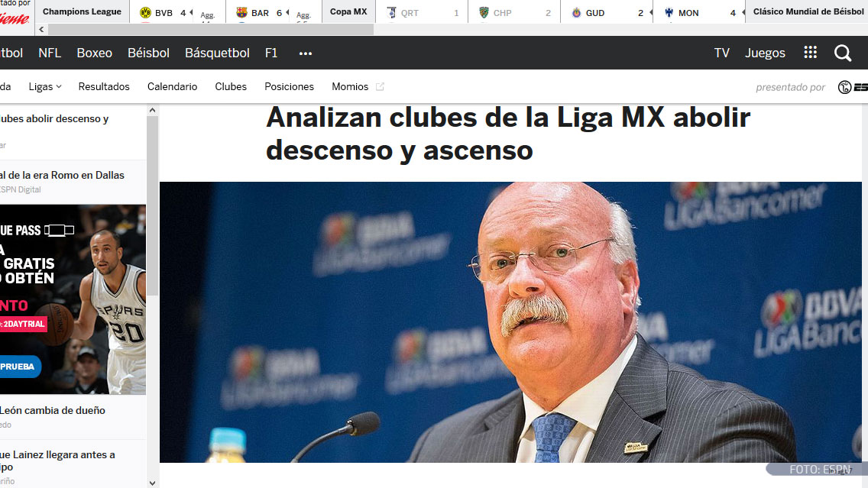Click the sponsor logo next to presentado por
Screen dimensions: 868x488
click(853, 87)
